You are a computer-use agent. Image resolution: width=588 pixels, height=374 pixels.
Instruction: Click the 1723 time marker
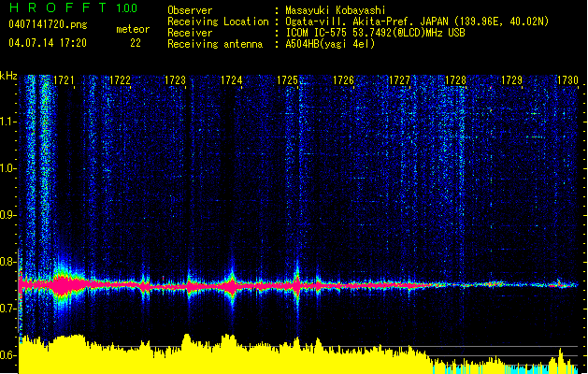pyautogui.click(x=176, y=80)
